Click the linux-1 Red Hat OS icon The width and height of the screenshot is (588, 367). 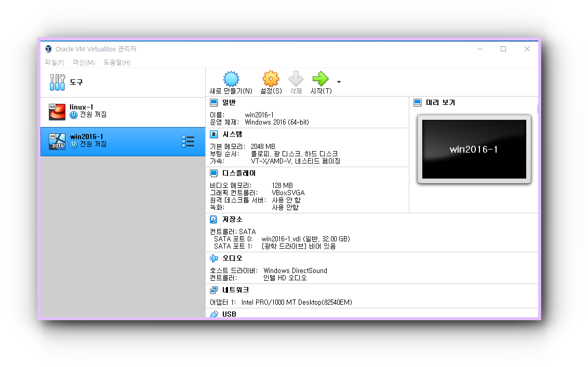pos(57,112)
